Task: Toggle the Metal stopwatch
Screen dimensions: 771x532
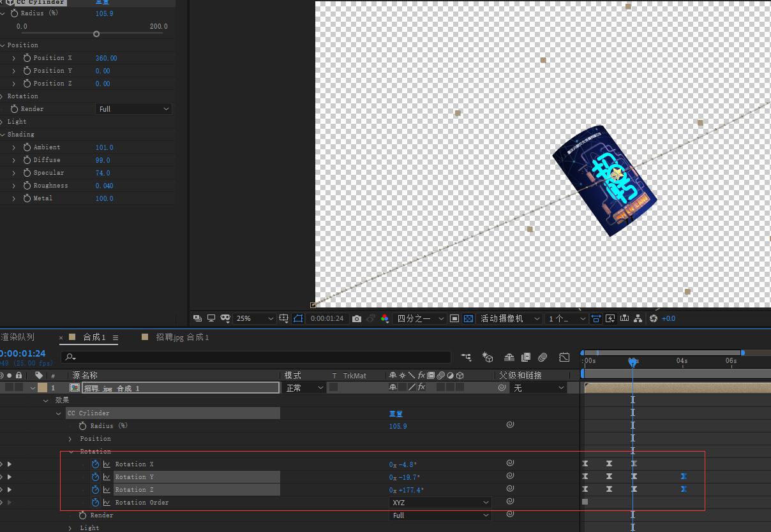Action: pyautogui.click(x=27, y=198)
